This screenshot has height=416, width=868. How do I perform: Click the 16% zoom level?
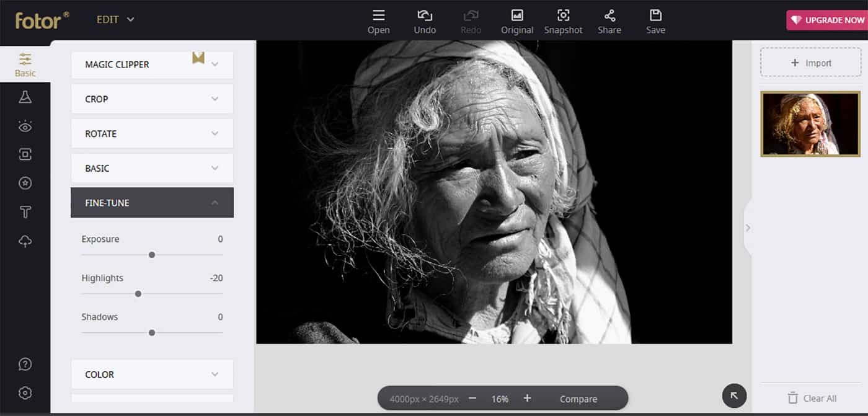(500, 399)
